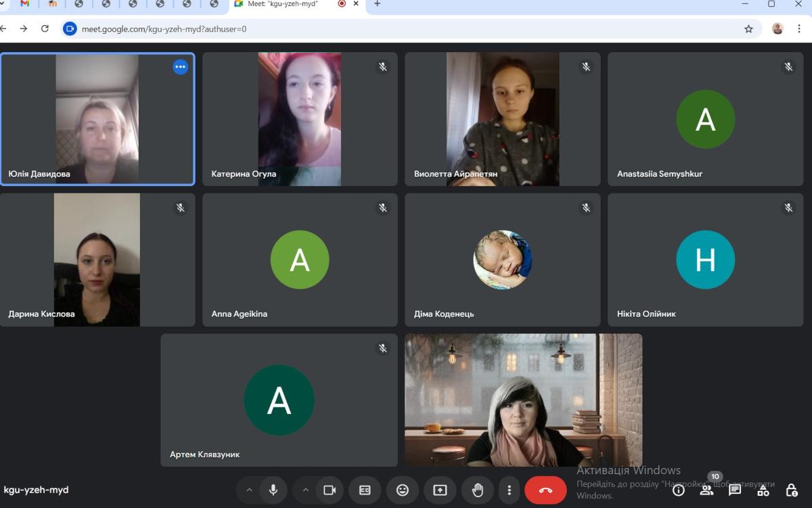Image resolution: width=812 pixels, height=508 pixels.
Task: Open options on Юлія Давидова's tile
Action: tap(180, 66)
